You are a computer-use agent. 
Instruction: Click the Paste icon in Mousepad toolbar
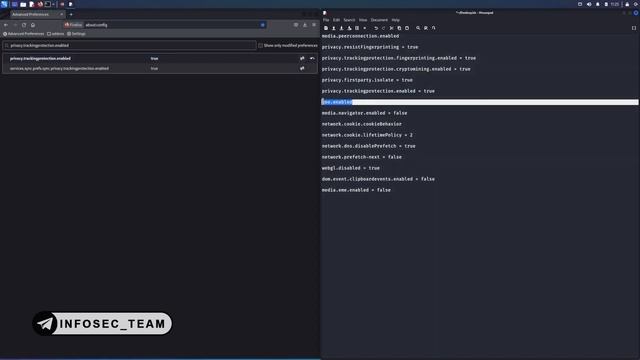coord(407,28)
